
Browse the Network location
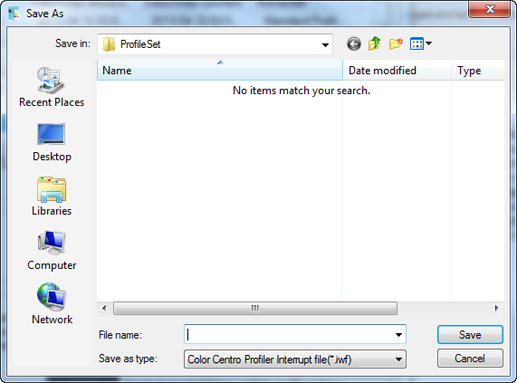pos(51,304)
